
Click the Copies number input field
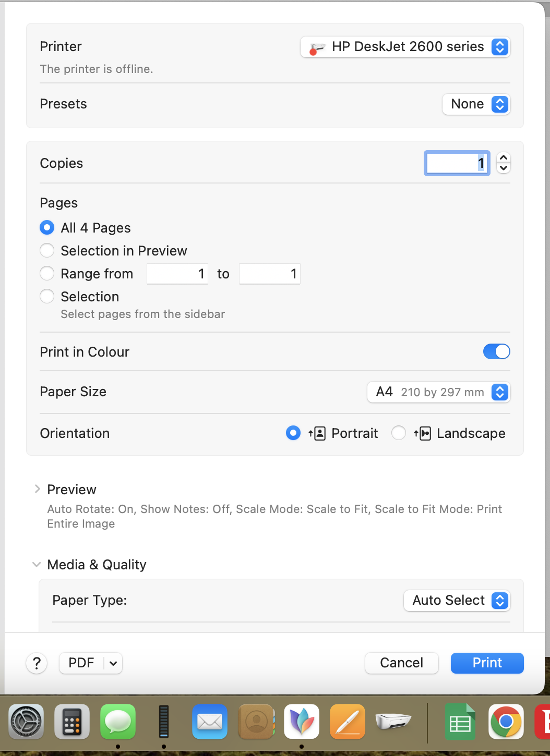[457, 163]
